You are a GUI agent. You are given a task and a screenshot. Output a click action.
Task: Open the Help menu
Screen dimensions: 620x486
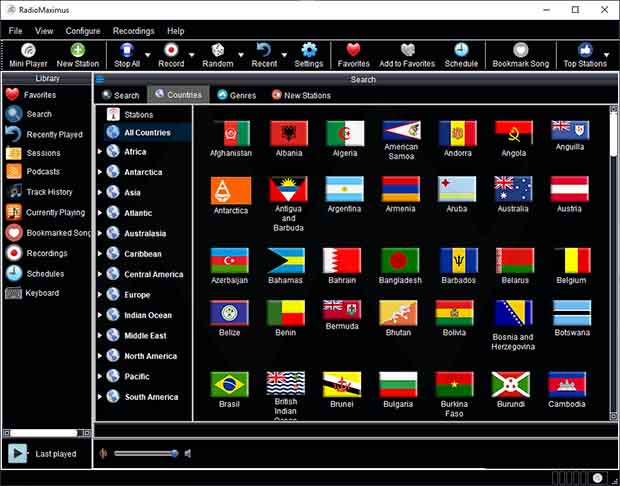pyautogui.click(x=176, y=31)
